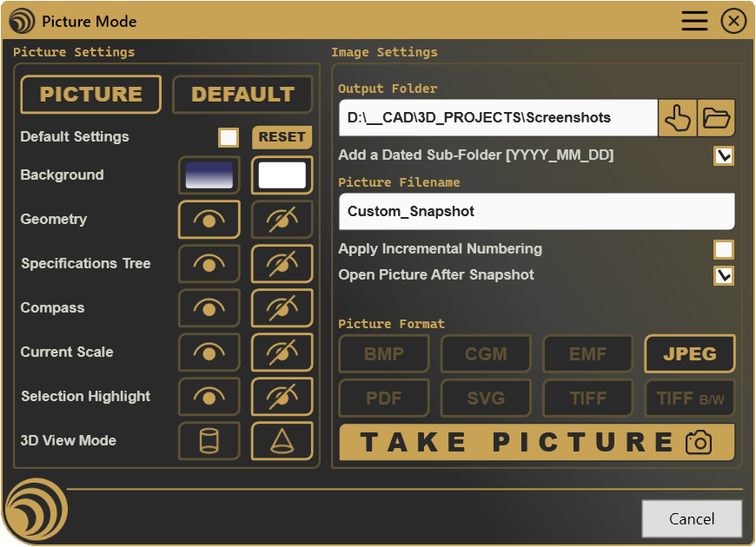Choose the blue gradient background swatch
The height and width of the screenshot is (547, 756).
(x=209, y=175)
